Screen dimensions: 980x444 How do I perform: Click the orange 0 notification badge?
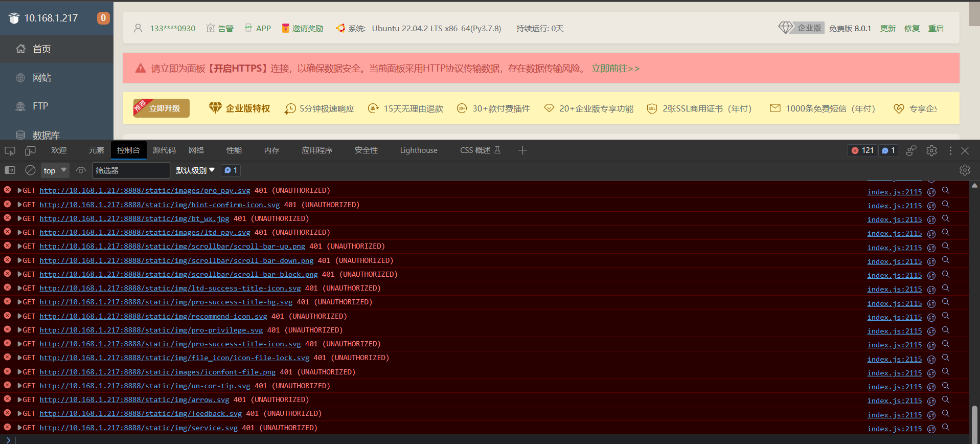pyautogui.click(x=103, y=18)
